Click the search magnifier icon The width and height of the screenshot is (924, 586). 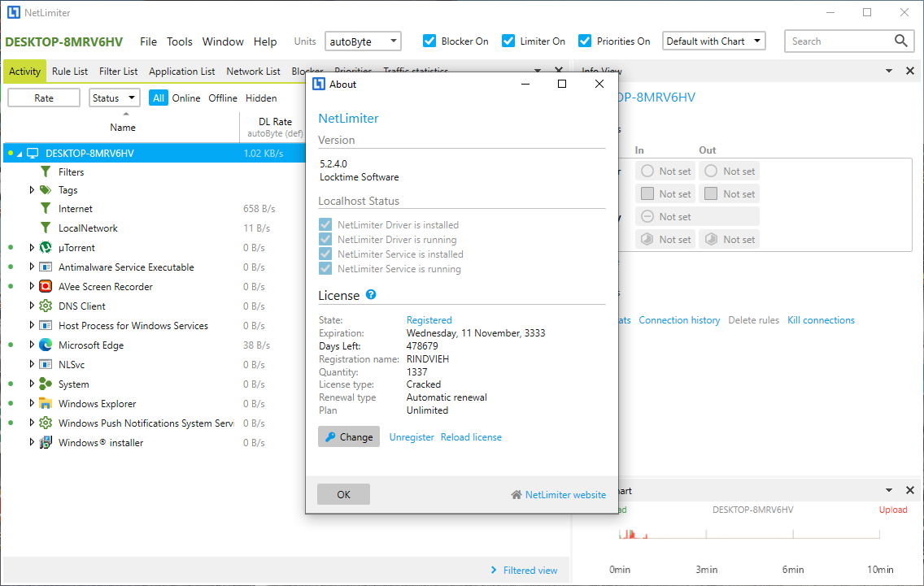pos(900,41)
